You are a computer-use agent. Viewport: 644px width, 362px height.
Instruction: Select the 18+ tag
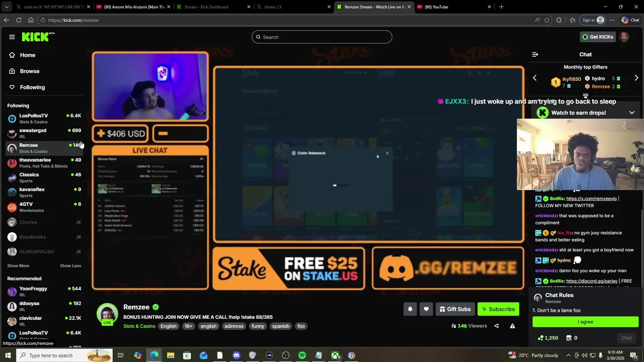(x=188, y=326)
